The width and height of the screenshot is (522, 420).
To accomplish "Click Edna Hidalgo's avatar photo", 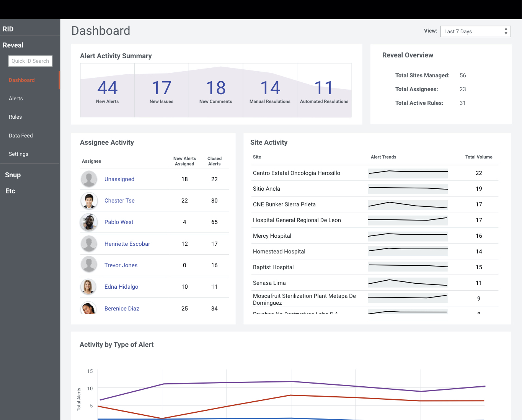I will (89, 287).
